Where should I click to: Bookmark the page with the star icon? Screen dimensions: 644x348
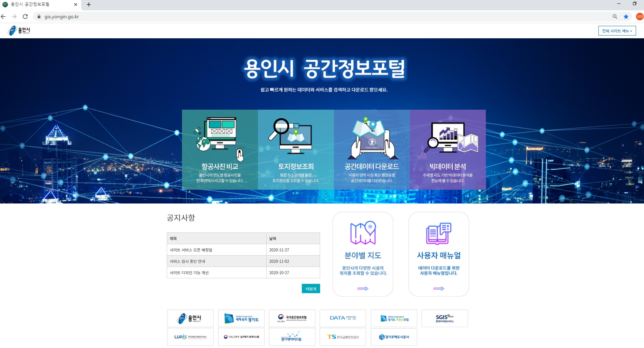point(626,17)
